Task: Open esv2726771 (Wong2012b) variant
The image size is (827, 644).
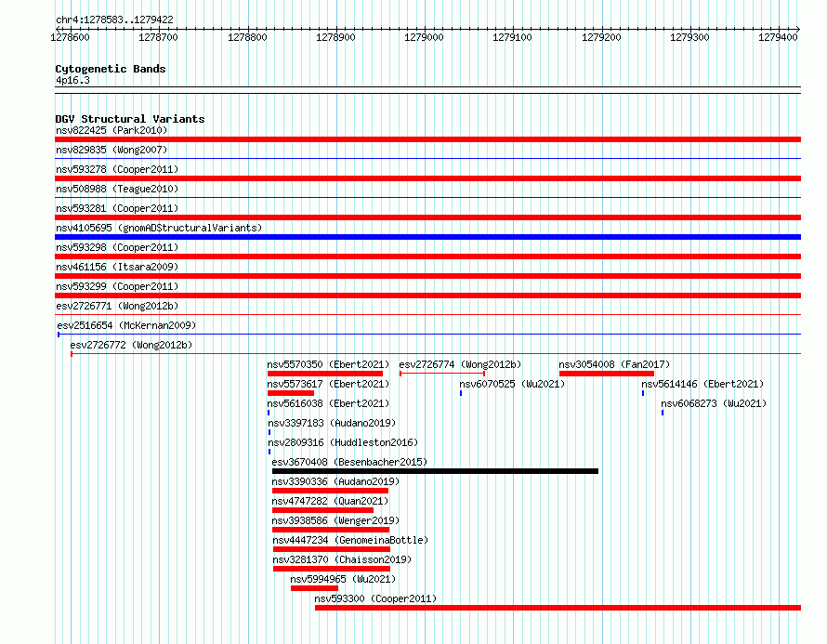Action: coord(117,306)
